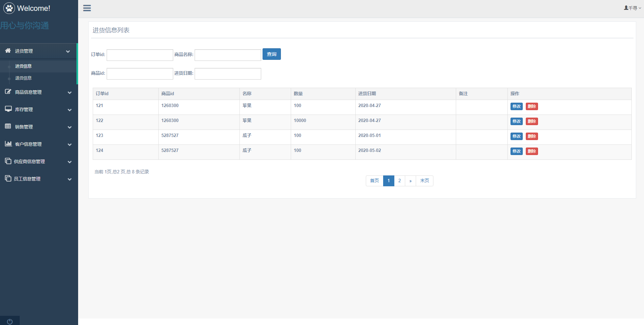Click 删除 for order 121
The height and width of the screenshot is (325, 644).
[x=532, y=106]
